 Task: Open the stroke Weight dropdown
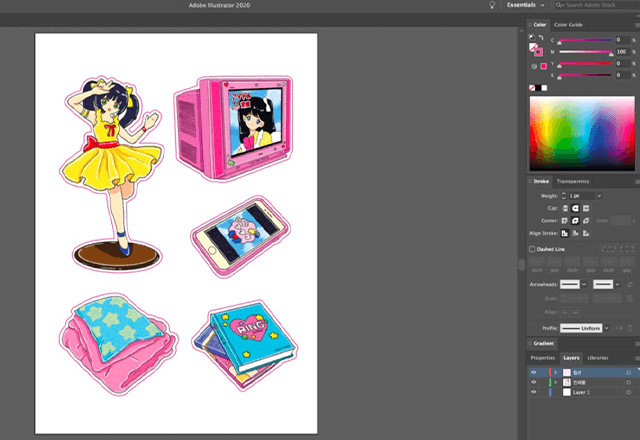point(599,196)
